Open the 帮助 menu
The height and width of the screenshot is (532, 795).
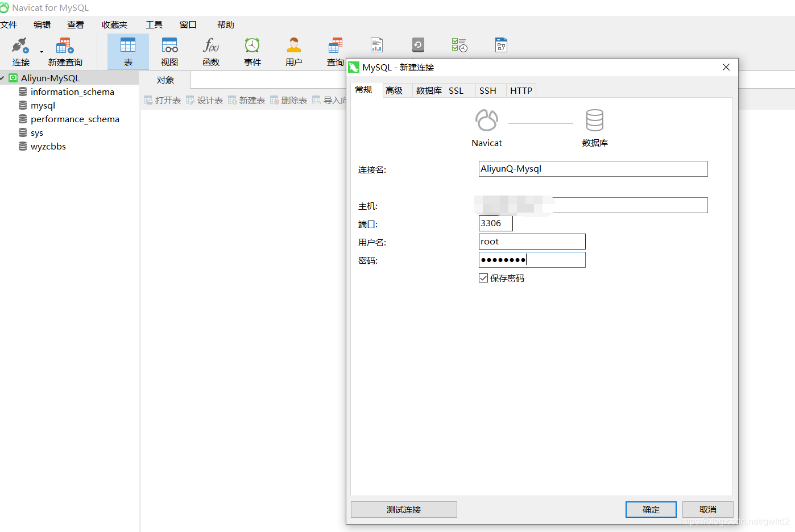tap(225, 24)
